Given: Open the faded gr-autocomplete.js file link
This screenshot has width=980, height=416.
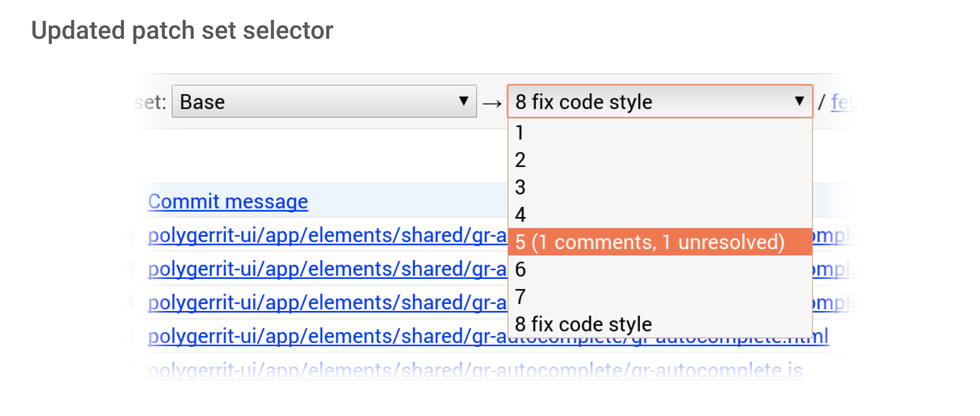Looking at the screenshot, I should pos(475,370).
